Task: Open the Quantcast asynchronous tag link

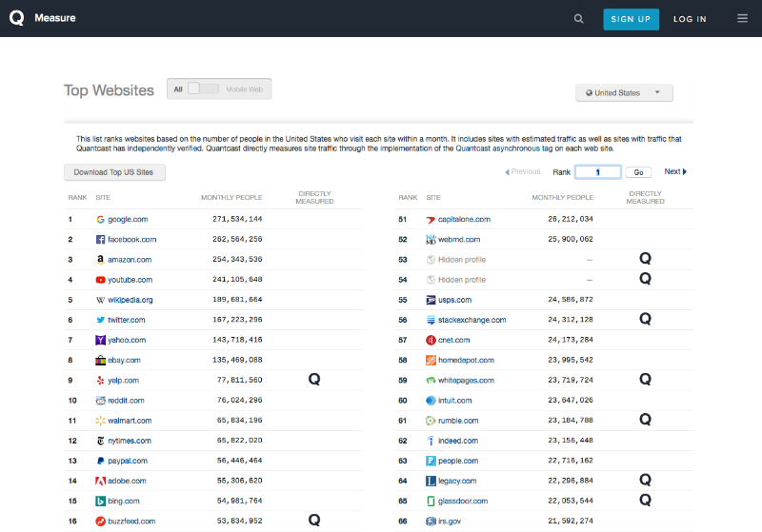Action: (504, 148)
